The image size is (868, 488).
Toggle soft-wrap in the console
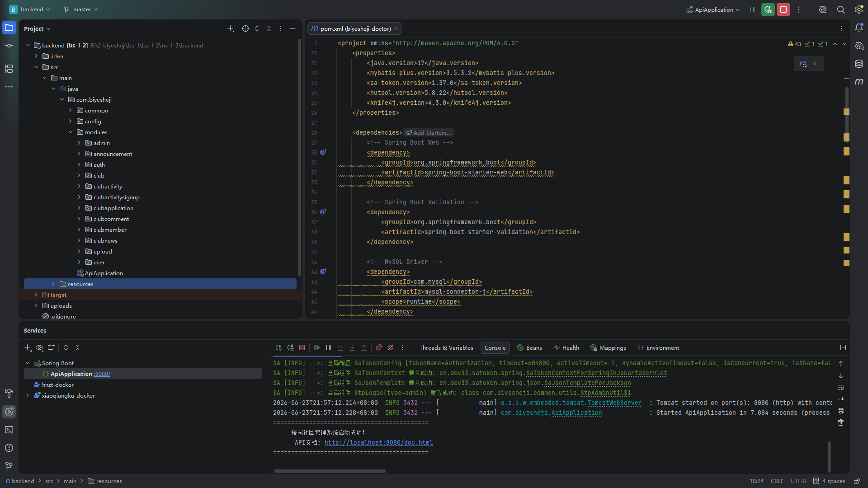point(841,387)
